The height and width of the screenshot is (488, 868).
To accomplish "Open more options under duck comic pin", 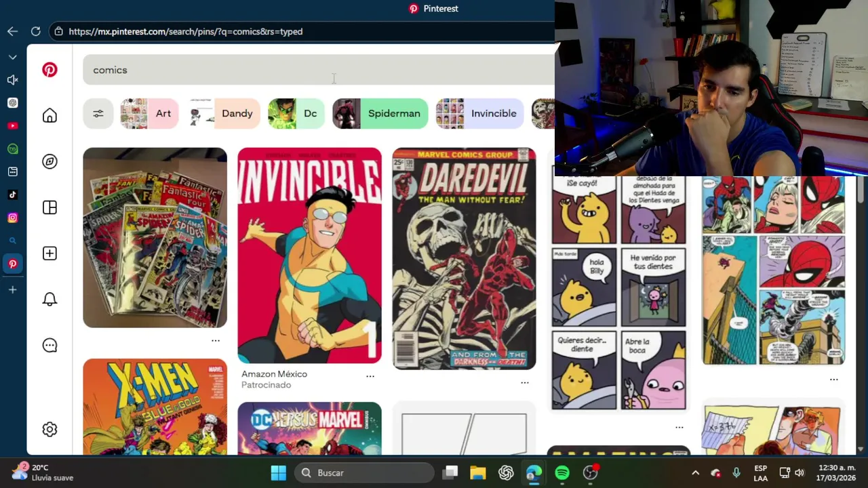I will [679, 427].
